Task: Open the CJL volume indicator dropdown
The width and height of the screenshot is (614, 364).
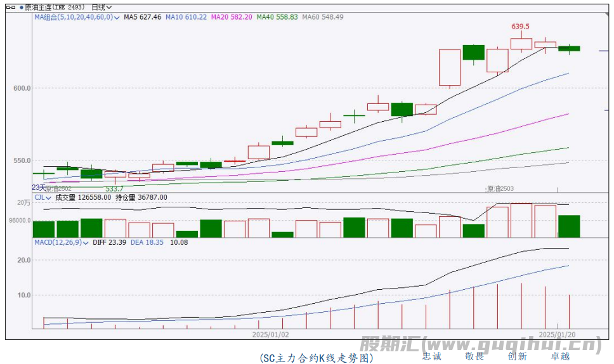Action: pos(49,197)
